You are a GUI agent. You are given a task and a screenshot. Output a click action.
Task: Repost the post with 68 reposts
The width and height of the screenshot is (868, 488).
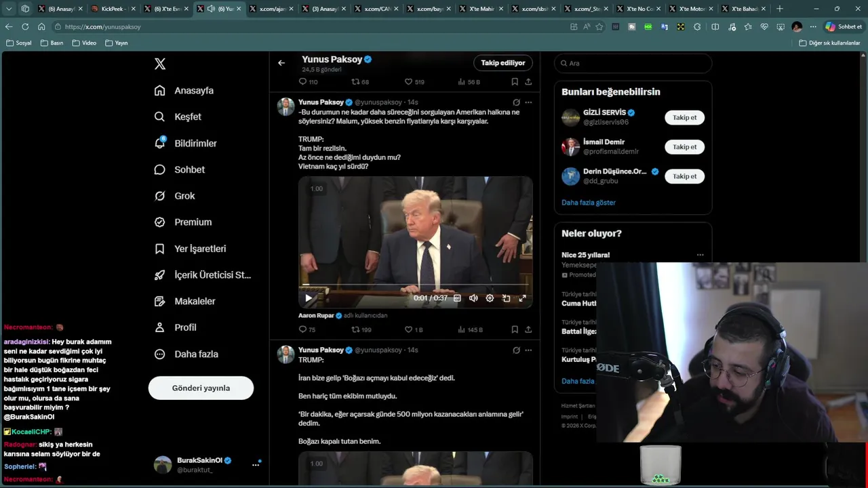click(359, 81)
